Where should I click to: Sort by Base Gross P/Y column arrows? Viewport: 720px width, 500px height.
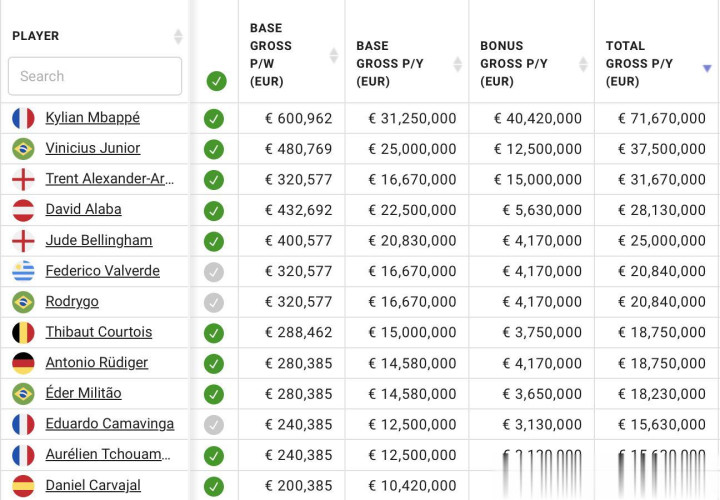[x=458, y=64]
